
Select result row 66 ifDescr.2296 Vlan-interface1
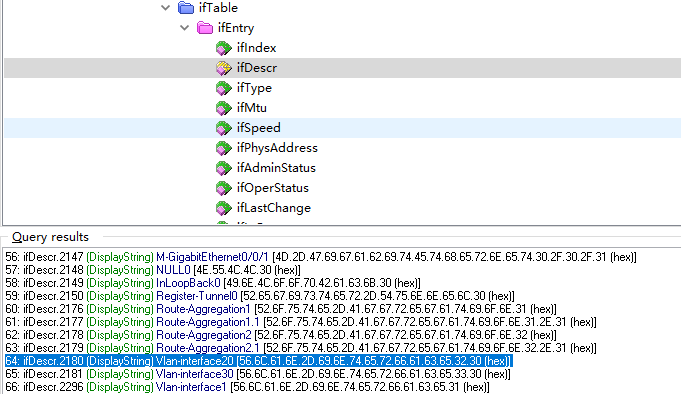click(248, 387)
